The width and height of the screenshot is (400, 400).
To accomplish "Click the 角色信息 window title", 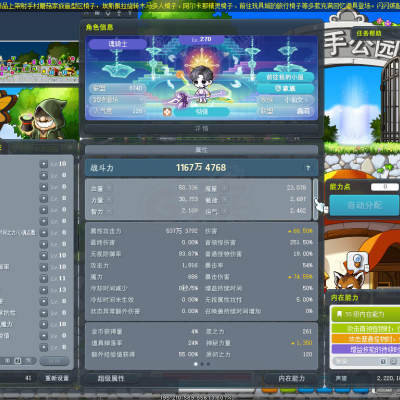I will click(99, 27).
